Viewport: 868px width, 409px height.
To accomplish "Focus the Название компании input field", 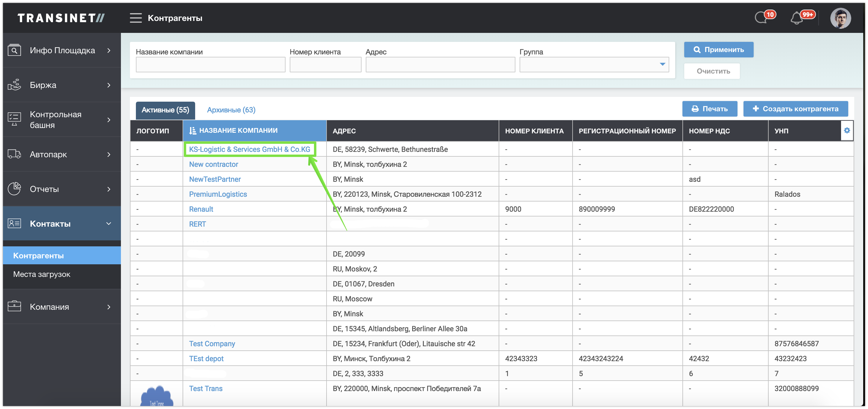I will pyautogui.click(x=210, y=64).
